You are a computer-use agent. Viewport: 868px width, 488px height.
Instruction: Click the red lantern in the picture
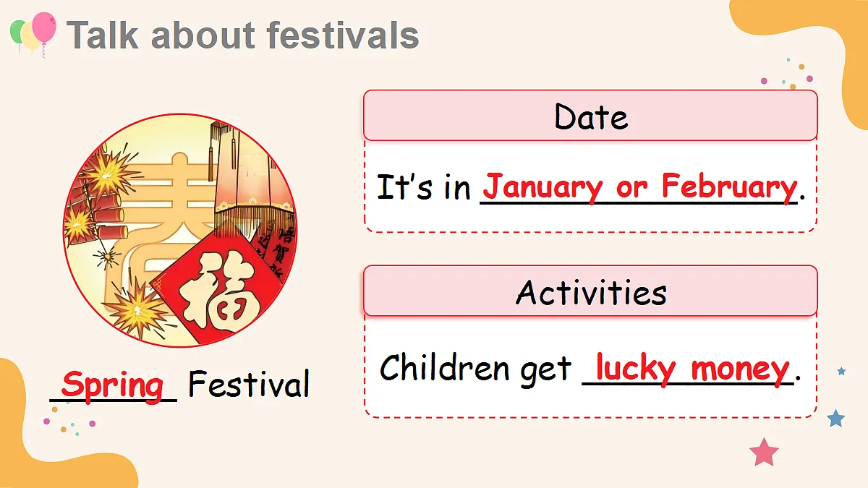coord(246,174)
